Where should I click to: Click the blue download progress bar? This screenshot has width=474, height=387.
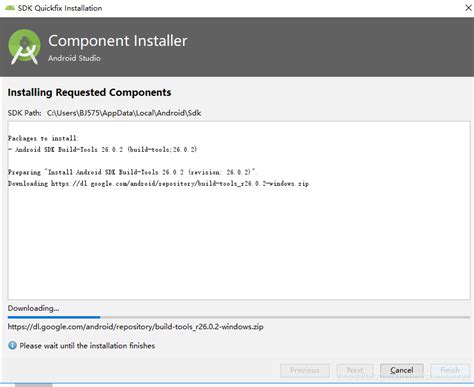[x=239, y=317]
